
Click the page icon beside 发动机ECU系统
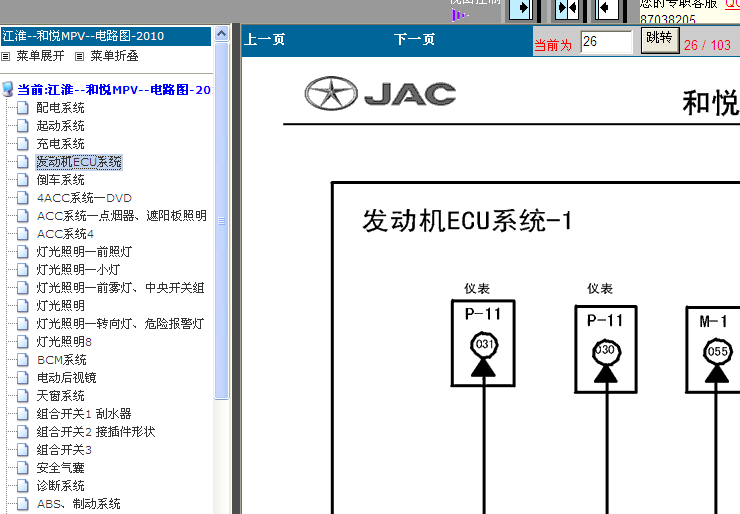click(x=23, y=162)
